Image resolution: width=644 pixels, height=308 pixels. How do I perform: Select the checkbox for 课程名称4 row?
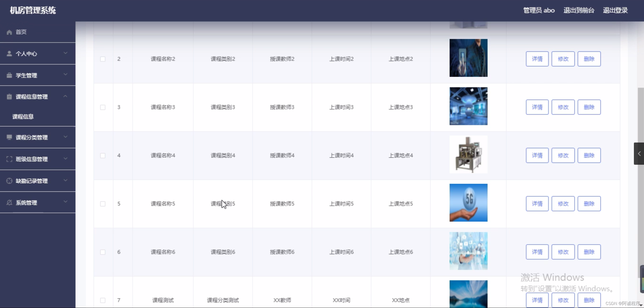(x=103, y=156)
